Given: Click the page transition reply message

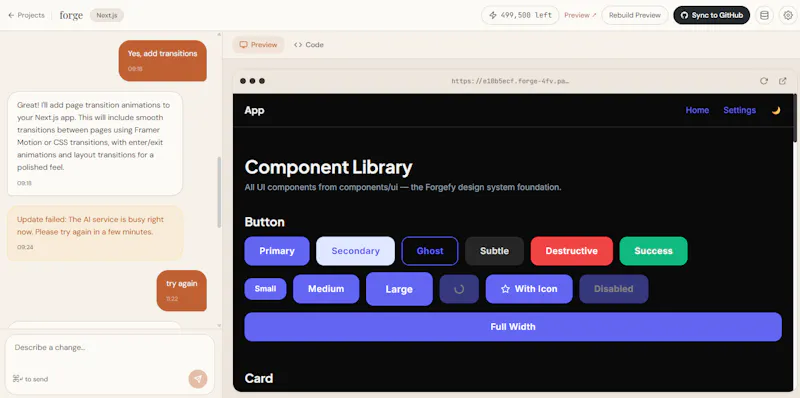Looking at the screenshot, I should click(x=95, y=143).
